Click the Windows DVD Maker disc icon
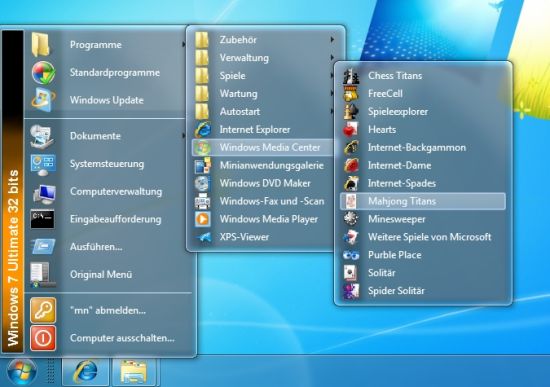The image size is (550, 387). [202, 183]
